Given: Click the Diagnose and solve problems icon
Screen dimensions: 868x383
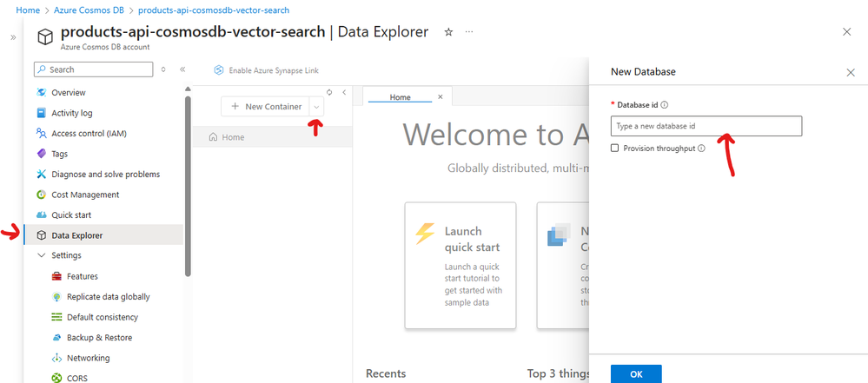Looking at the screenshot, I should click(x=41, y=175).
